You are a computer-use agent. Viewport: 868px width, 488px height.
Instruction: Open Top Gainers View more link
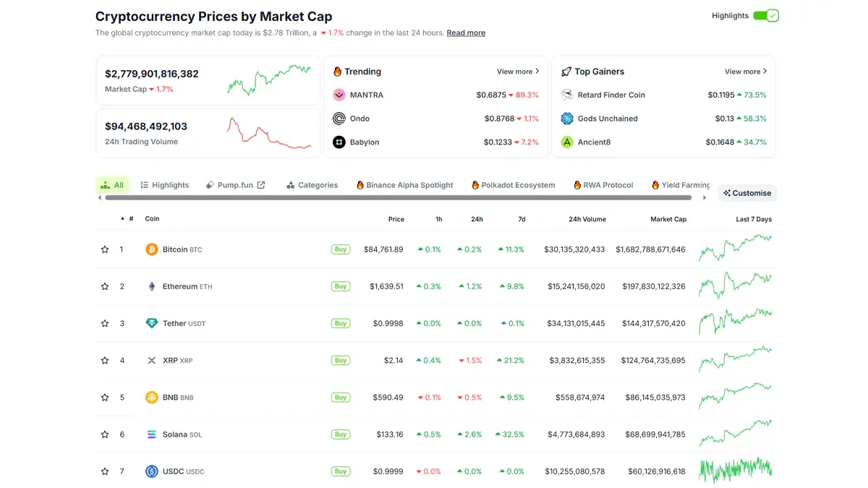pos(746,72)
